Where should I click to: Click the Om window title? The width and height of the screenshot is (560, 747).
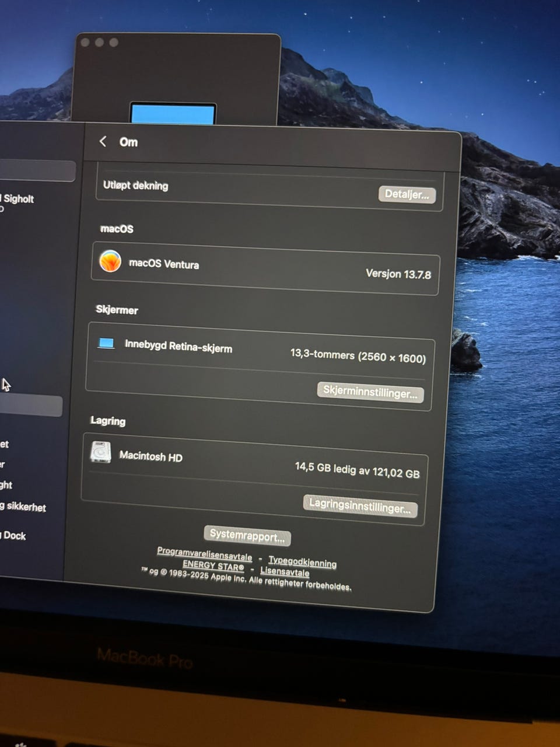pos(128,142)
